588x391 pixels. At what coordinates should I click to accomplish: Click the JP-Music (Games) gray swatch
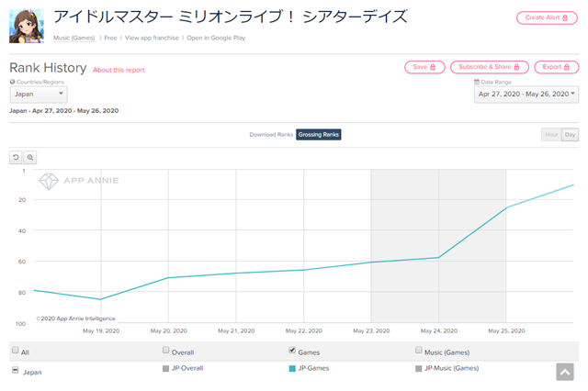(x=419, y=369)
